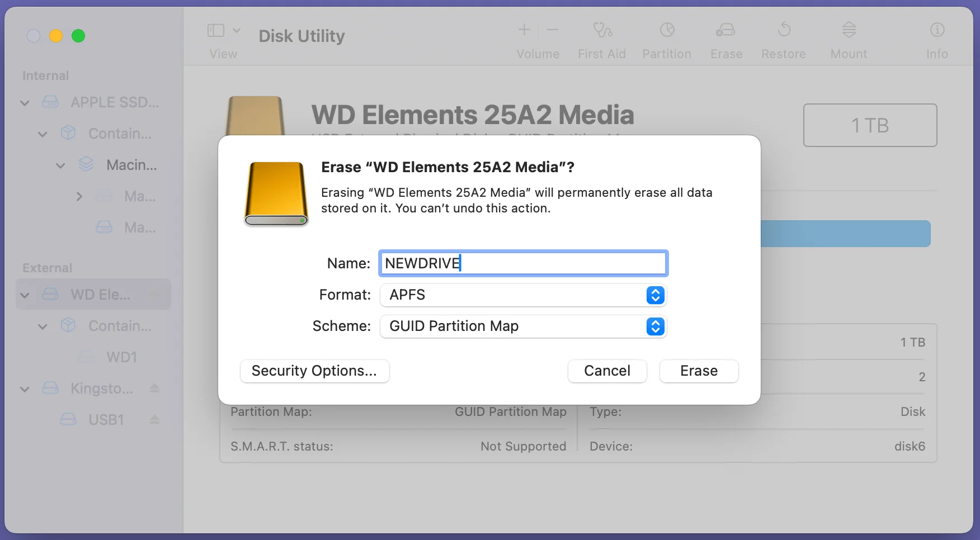The width and height of the screenshot is (980, 540).
Task: Click the Info toolbar icon
Action: (x=937, y=30)
